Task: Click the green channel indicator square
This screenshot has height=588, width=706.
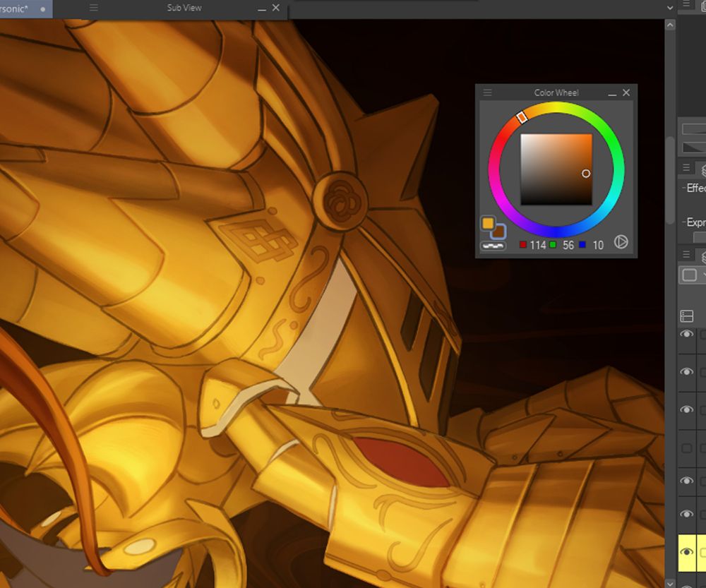Action: (x=553, y=244)
